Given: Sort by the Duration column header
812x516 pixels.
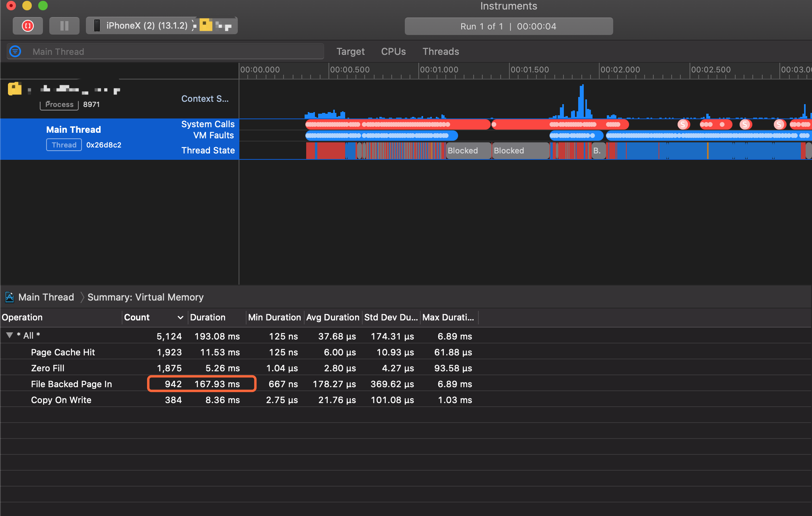Looking at the screenshot, I should pos(208,318).
